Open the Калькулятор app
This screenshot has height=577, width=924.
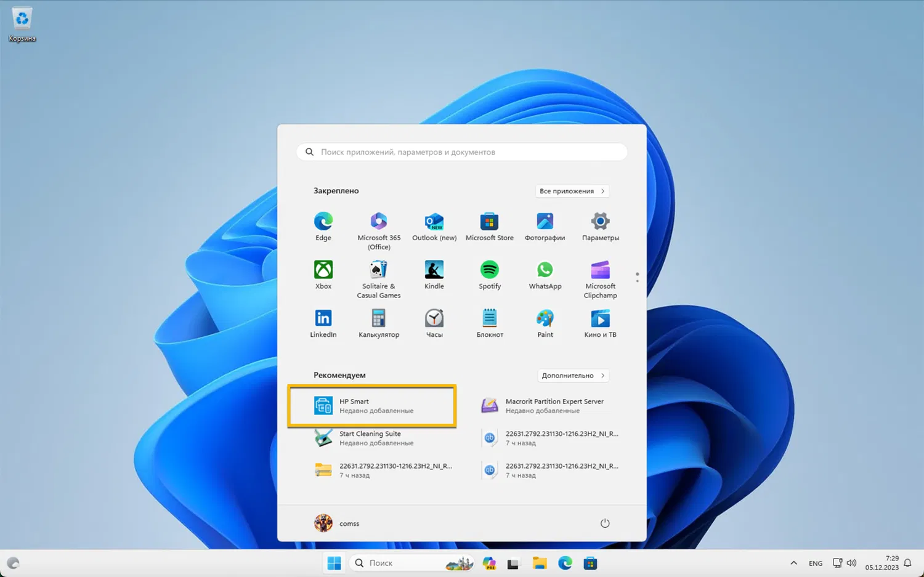pyautogui.click(x=379, y=324)
